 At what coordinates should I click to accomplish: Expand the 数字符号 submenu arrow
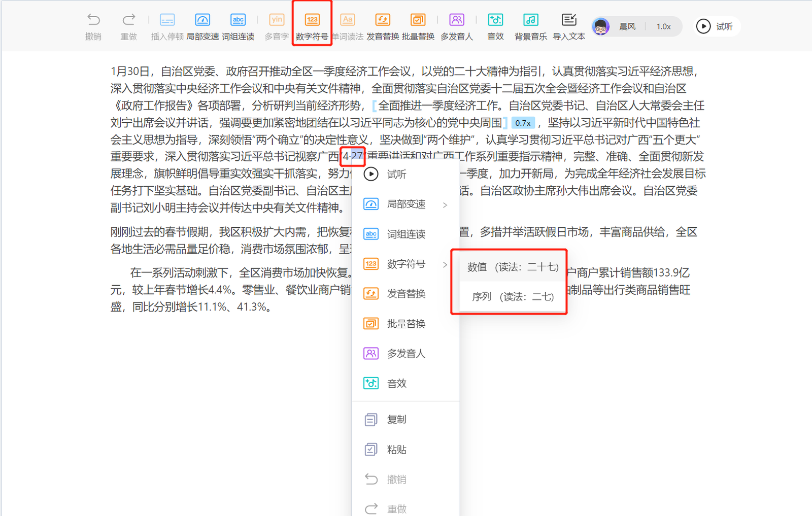(445, 265)
